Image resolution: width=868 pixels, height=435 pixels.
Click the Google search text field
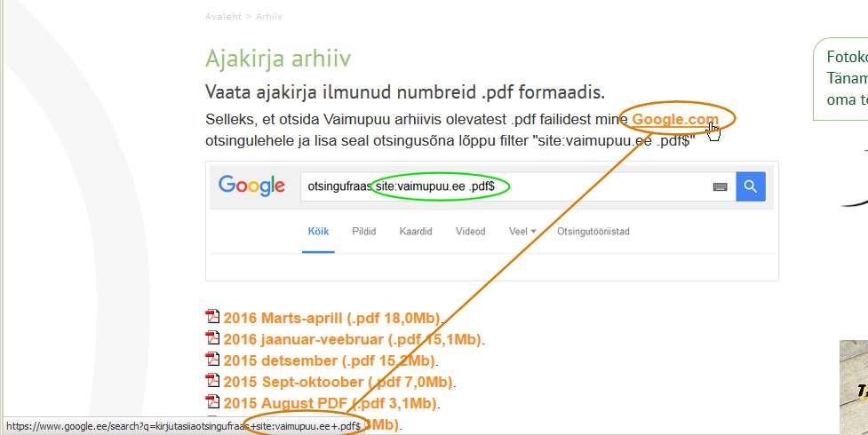[x=518, y=186]
